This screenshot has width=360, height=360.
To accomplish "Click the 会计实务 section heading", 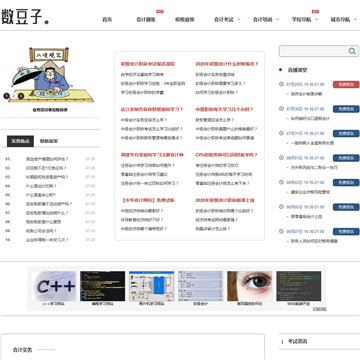I will (x=22, y=350).
